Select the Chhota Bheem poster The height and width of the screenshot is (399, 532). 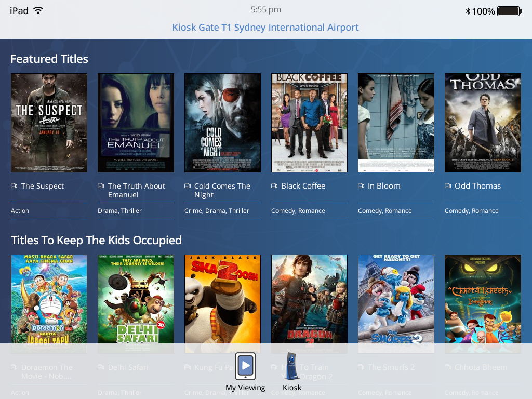[x=483, y=304]
